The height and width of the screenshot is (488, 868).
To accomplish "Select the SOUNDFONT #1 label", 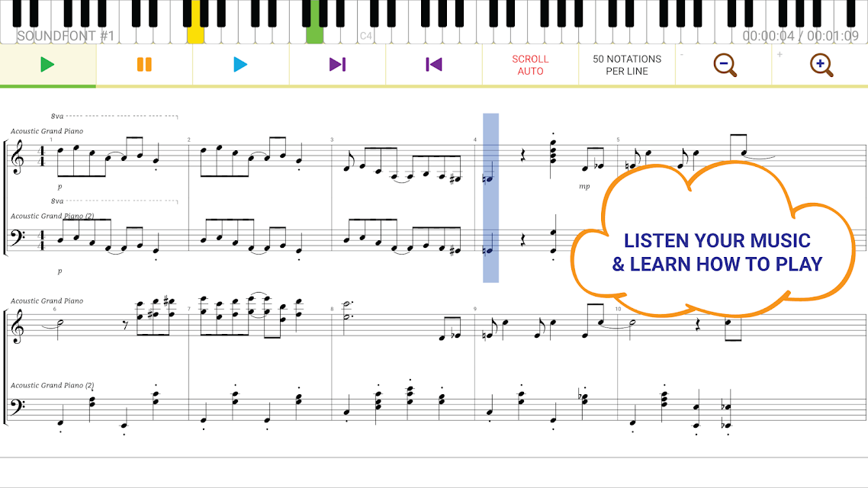I will tap(66, 36).
